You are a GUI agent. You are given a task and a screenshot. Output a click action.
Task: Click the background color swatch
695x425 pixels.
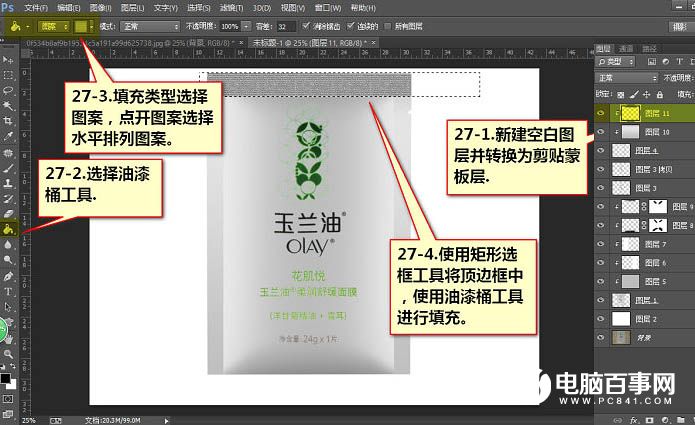tap(12, 384)
